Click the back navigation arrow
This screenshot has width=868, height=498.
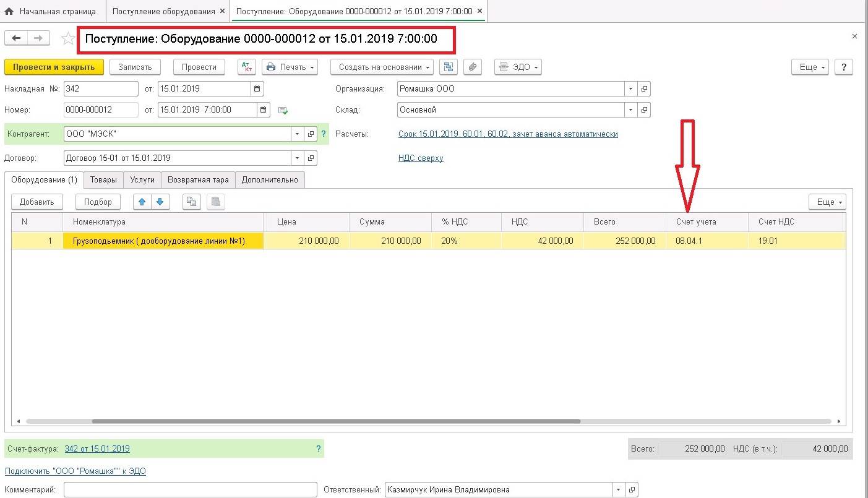[16, 38]
